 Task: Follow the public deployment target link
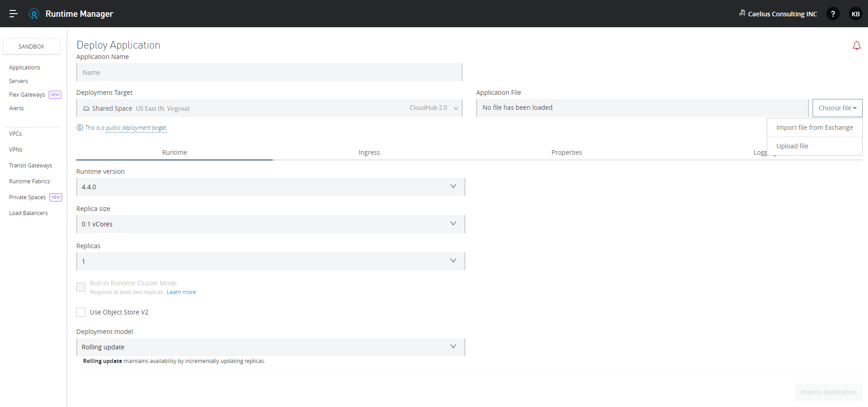(x=136, y=128)
